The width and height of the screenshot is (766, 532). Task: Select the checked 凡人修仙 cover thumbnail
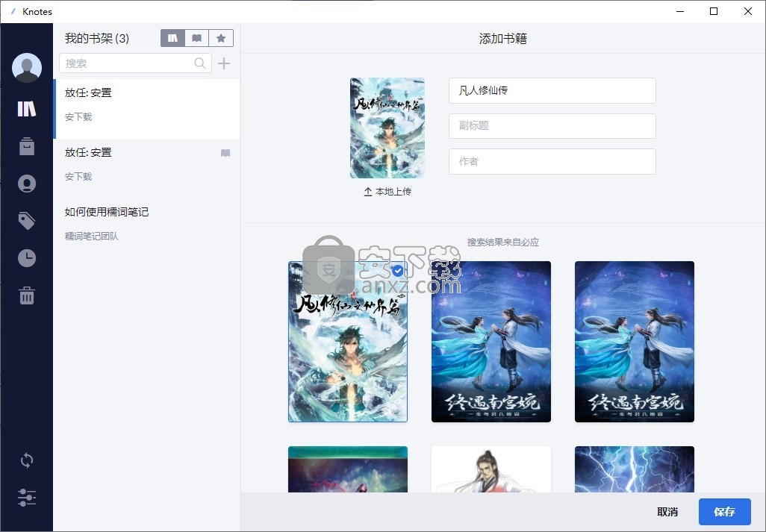pos(348,342)
